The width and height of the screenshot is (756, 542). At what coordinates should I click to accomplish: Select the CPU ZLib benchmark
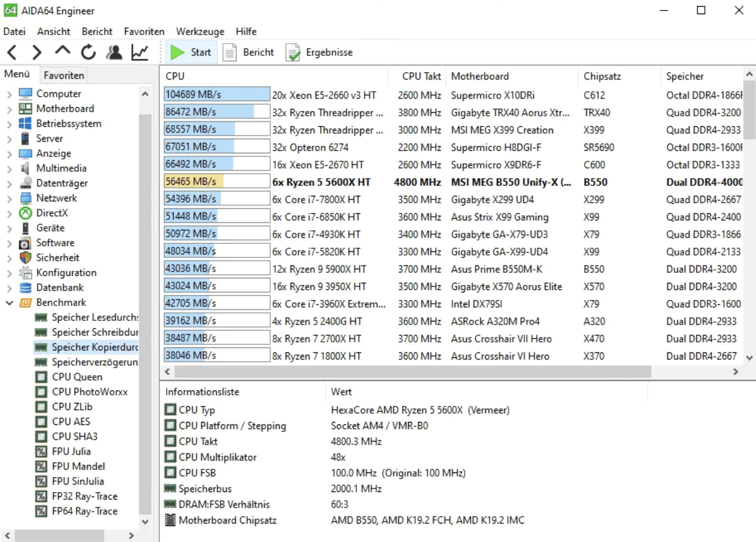point(64,407)
